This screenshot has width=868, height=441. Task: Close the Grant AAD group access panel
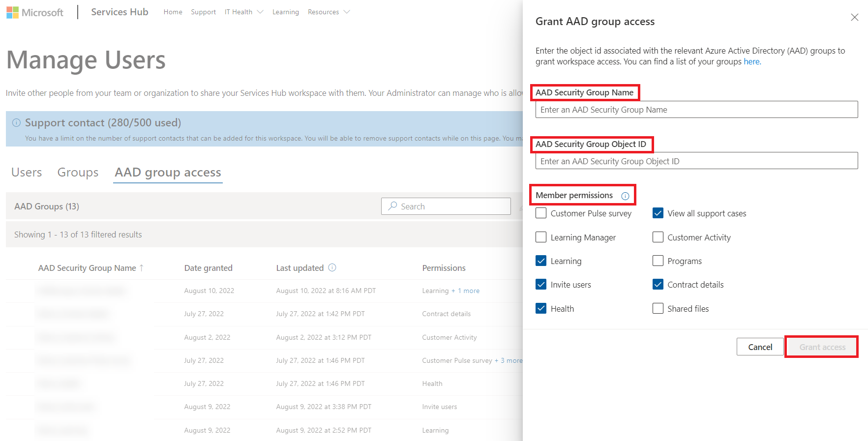(855, 17)
